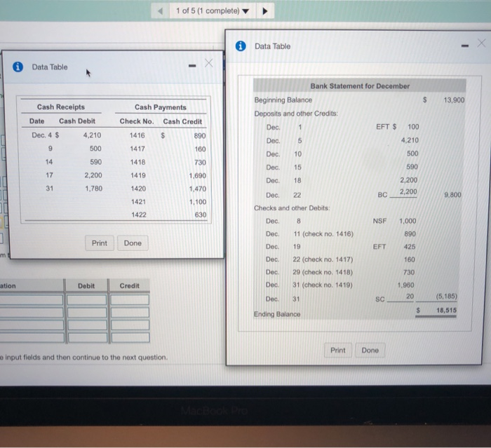This screenshot has width=491, height=448.
Task: Click first row explanation input field
Action: (32, 300)
